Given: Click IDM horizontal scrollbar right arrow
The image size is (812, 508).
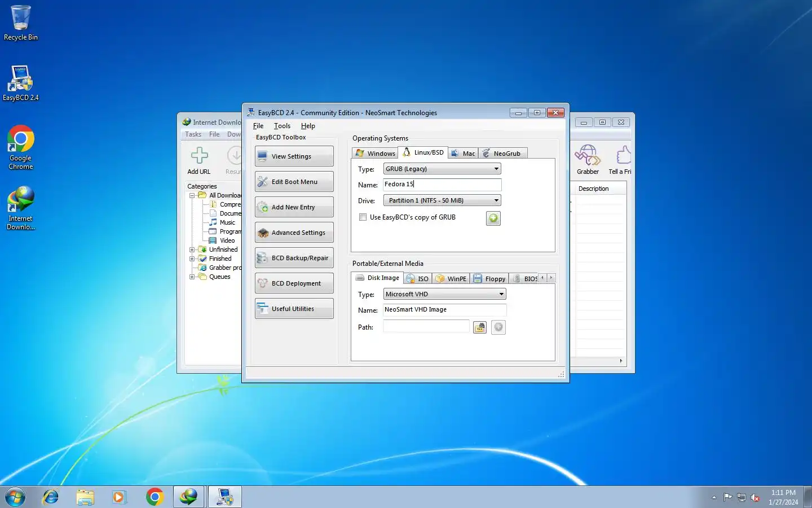Looking at the screenshot, I should coord(621,361).
